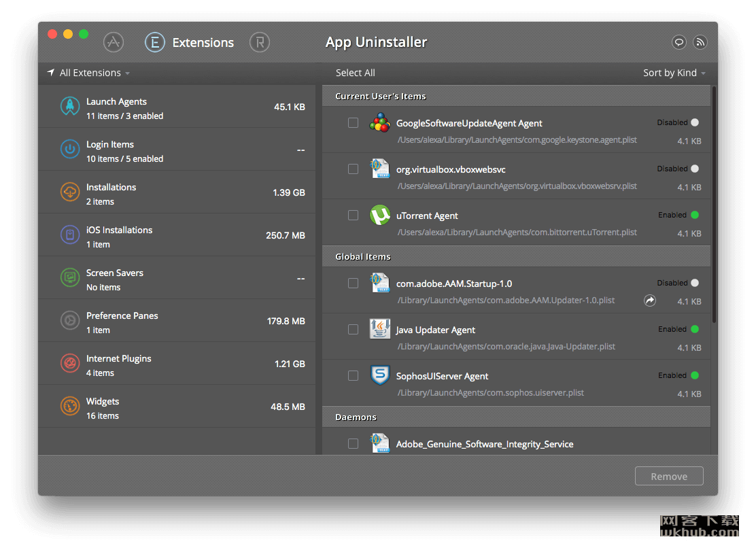
Task: Check the com.adobe.AAM.Startup-1.0 checkbox
Action: coord(354,283)
